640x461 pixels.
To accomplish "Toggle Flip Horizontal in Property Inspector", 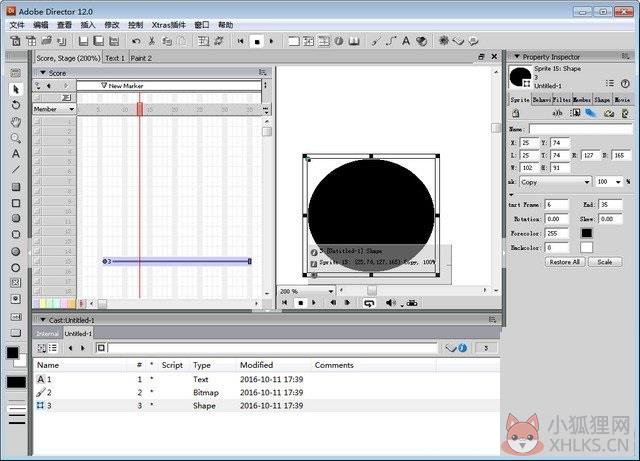I will point(609,113).
